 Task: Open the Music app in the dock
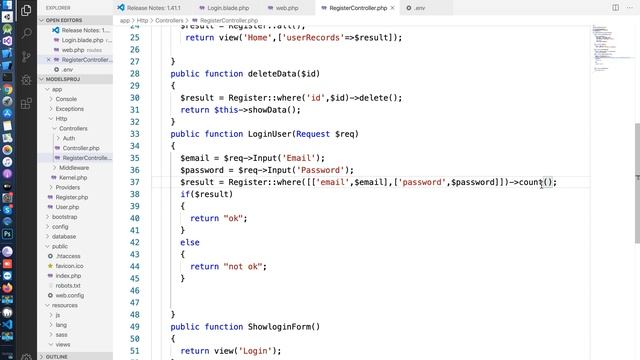click(x=7, y=162)
